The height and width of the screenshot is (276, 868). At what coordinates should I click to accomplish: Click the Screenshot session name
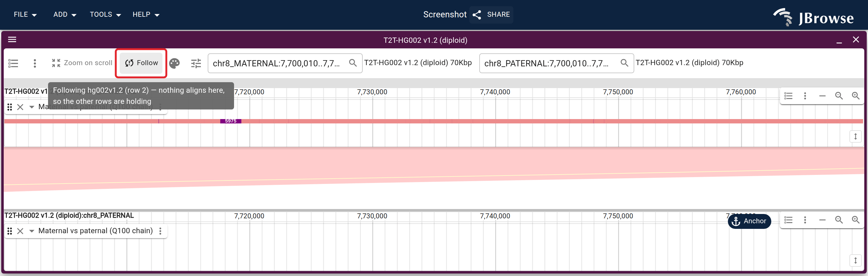pos(445,15)
